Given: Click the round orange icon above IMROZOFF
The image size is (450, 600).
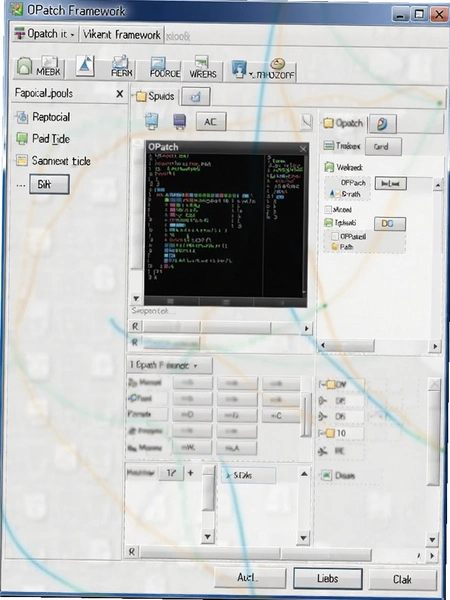Looking at the screenshot, I should pyautogui.click(x=278, y=63).
